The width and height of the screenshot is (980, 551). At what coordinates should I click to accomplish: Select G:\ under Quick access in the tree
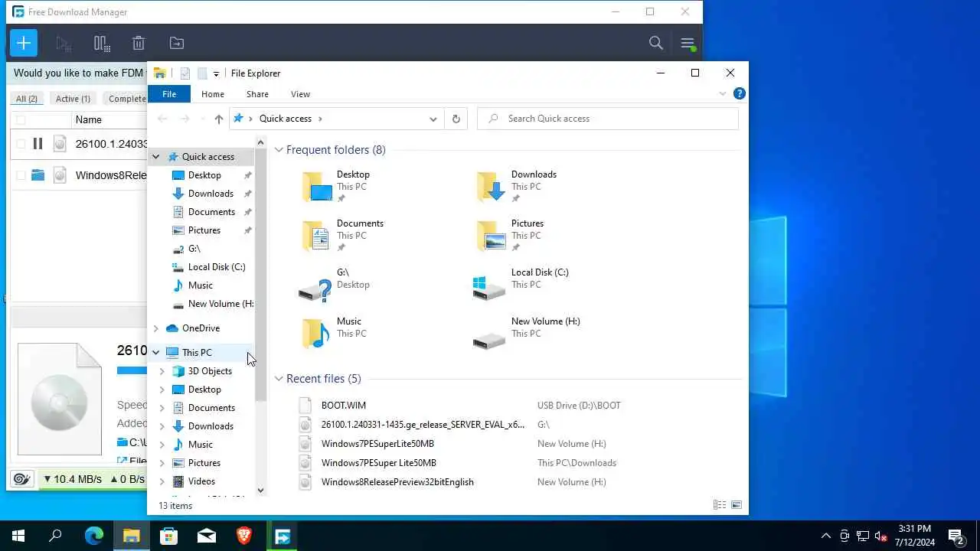194,249
